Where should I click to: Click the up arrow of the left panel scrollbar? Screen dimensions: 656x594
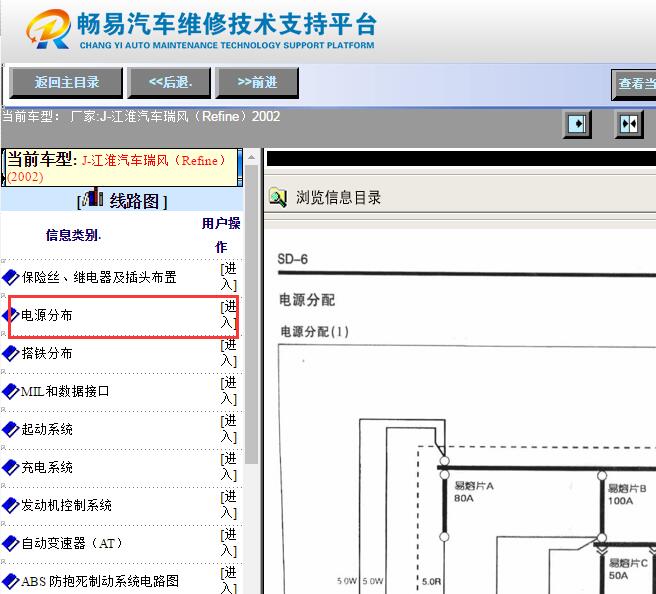[x=251, y=157]
